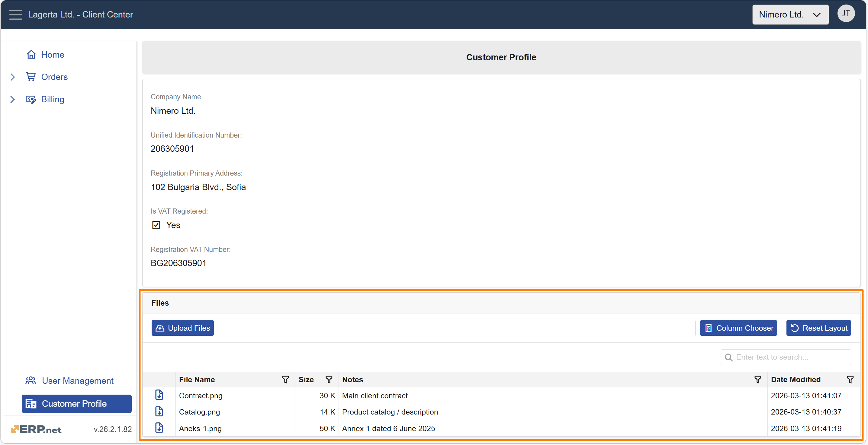Expand the Billing section

point(12,99)
